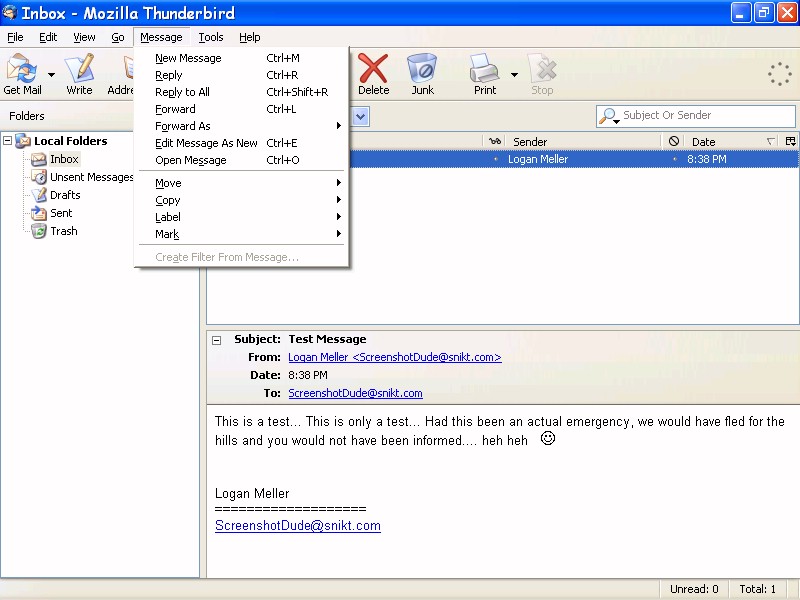Image resolution: width=800 pixels, height=600 pixels.
Task: Open the view dropdown beside the menu
Action: pyautogui.click(x=360, y=116)
